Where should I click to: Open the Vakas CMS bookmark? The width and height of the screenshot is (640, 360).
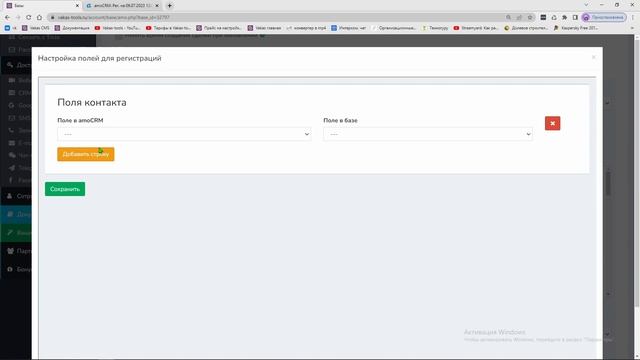point(36,28)
